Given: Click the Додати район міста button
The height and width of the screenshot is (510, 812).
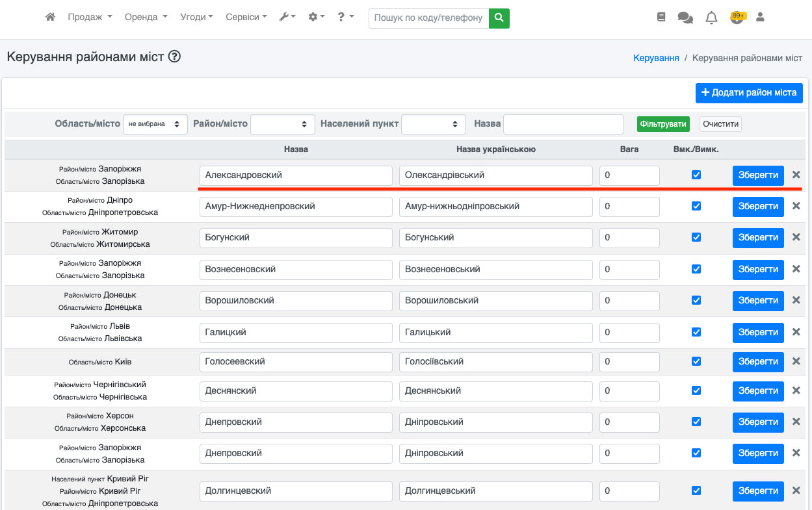Looking at the screenshot, I should pos(749,93).
